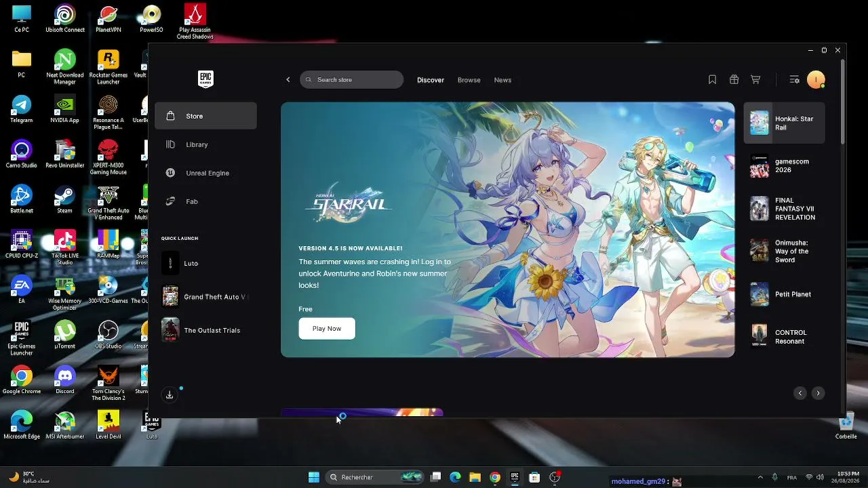868x488 pixels.
Task: Select Honkai: Star Rail in the carousel list
Action: (x=785, y=123)
